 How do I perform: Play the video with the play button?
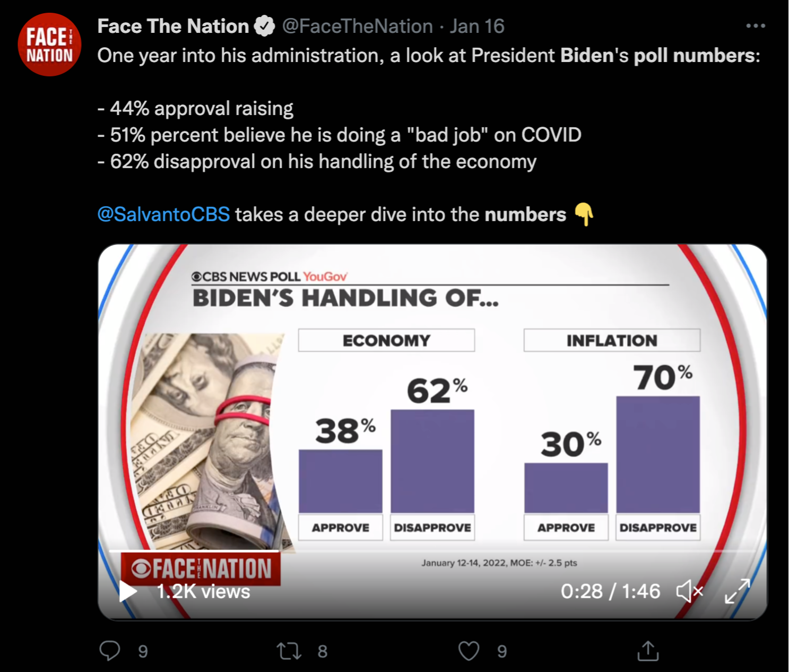coord(127,591)
